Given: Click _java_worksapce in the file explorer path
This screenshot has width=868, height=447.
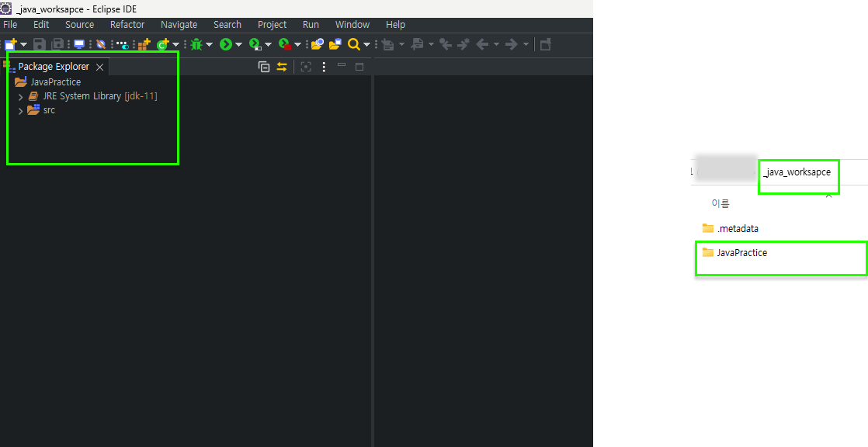Looking at the screenshot, I should (x=797, y=172).
